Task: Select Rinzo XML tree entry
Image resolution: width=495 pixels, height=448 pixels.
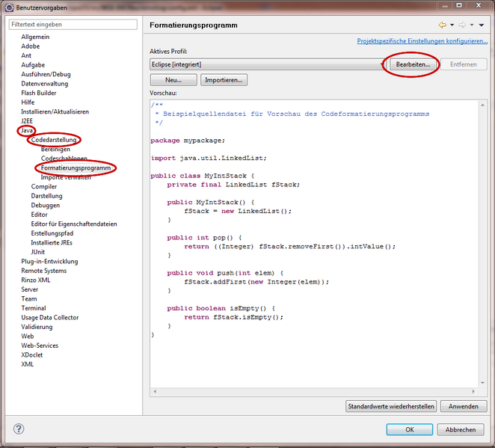Action: tap(36, 280)
